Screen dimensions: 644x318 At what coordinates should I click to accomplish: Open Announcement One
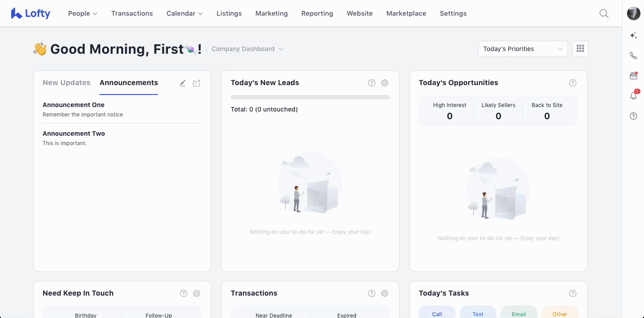73,105
